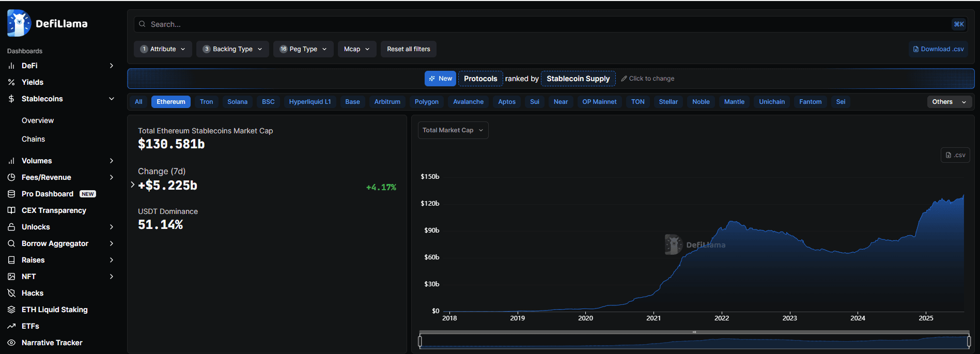The height and width of the screenshot is (354, 980).
Task: Click the Stablecoin Supply selector
Action: tap(578, 79)
